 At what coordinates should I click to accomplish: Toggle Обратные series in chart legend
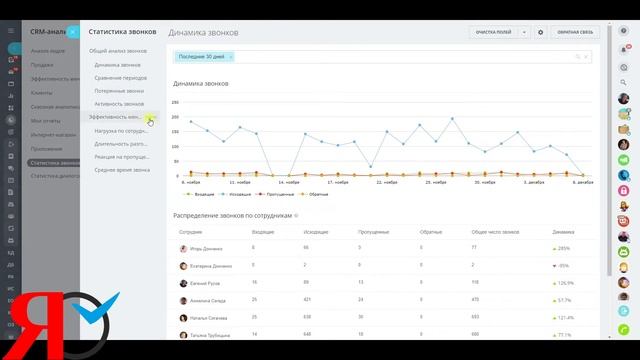(x=314, y=194)
